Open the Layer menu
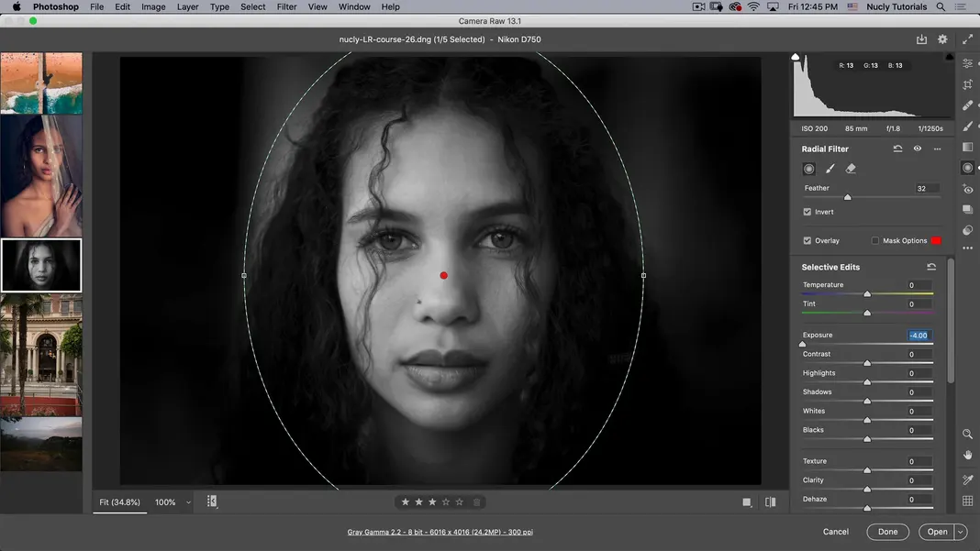The image size is (980, 551). pos(187,6)
